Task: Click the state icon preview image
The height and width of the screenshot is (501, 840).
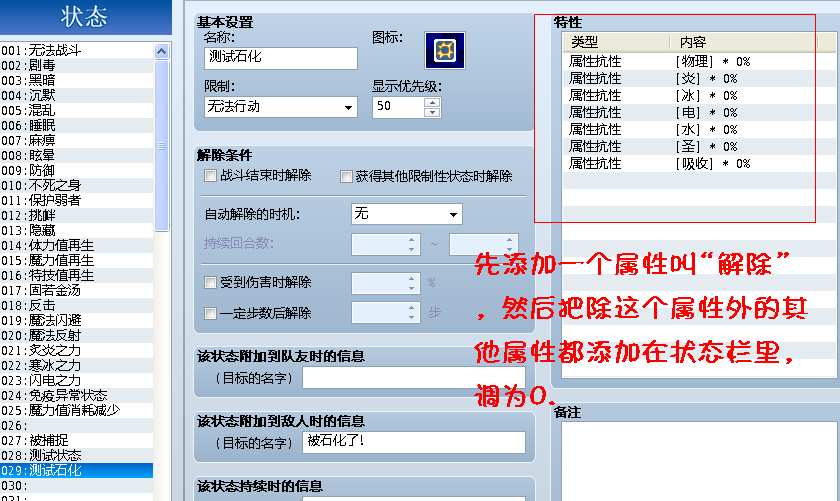Action: [445, 50]
